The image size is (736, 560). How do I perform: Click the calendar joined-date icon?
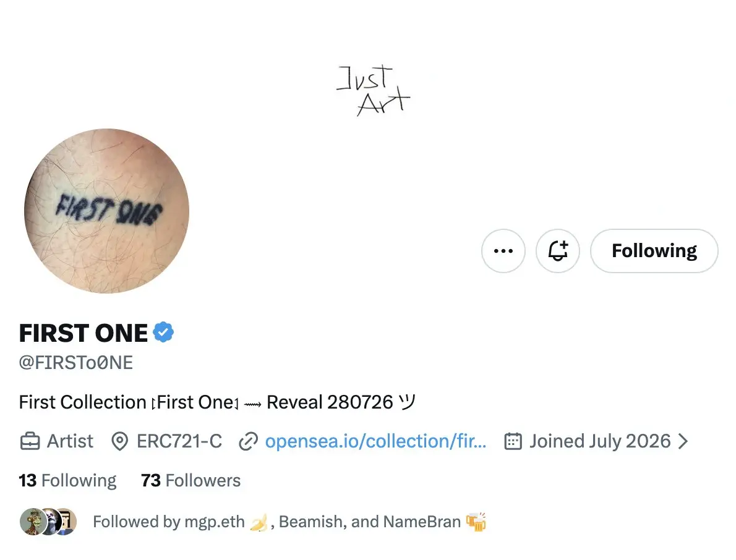(x=513, y=441)
